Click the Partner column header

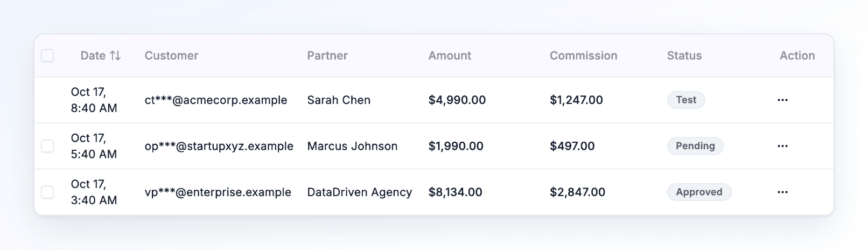point(327,55)
